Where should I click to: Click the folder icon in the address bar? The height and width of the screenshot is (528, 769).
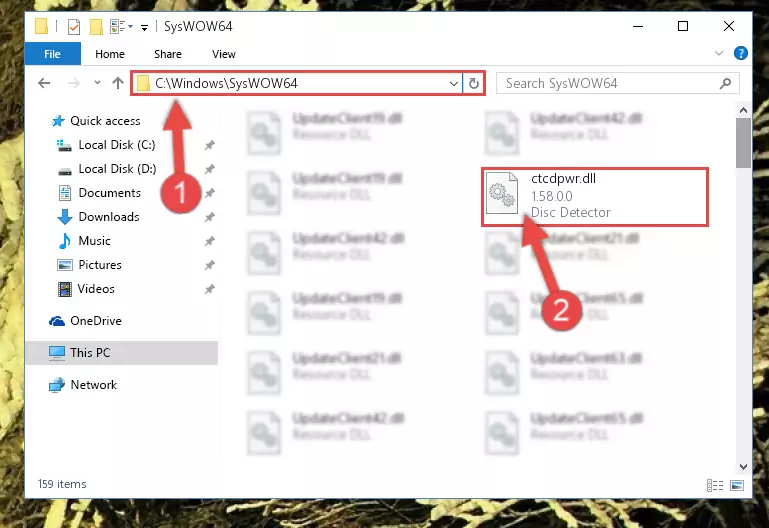pos(143,84)
